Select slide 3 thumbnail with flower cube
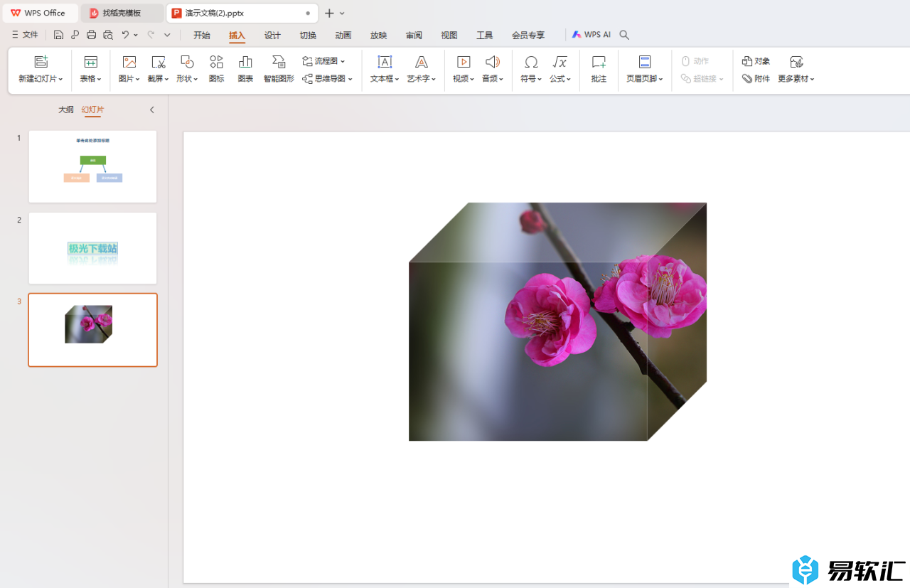Screen dimensions: 910x588 92,330
